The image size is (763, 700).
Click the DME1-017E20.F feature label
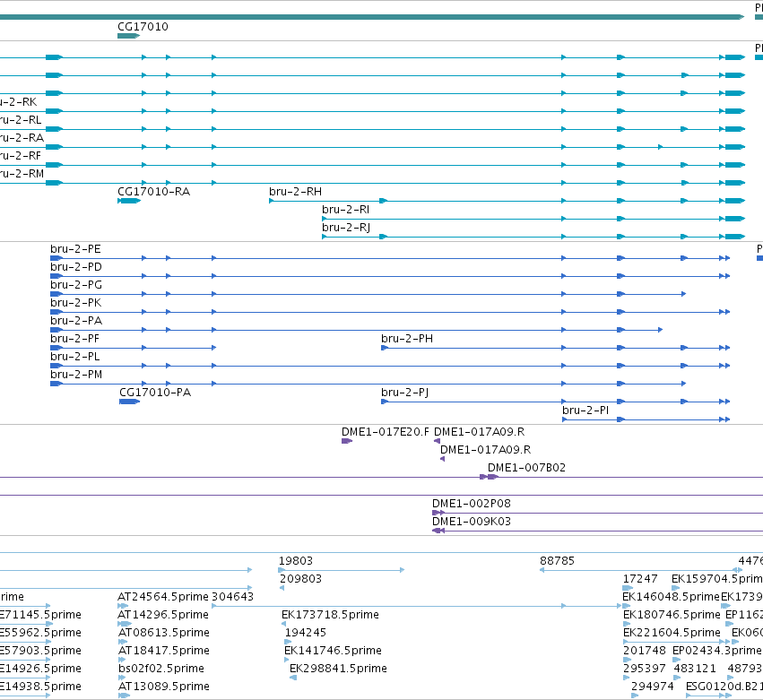coord(386,432)
